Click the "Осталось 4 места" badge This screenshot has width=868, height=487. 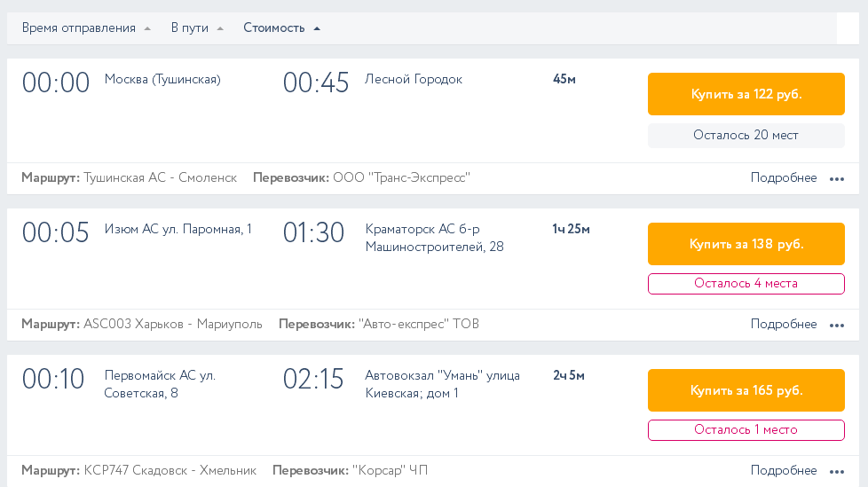coord(746,284)
